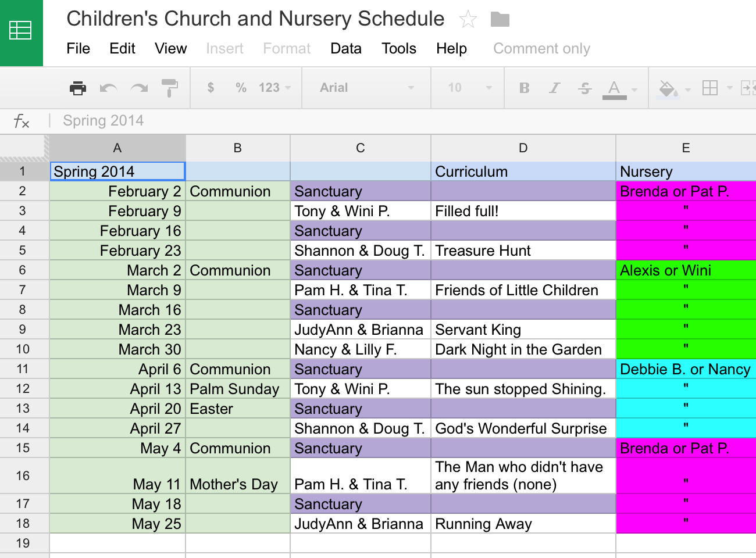Toggle strikethrough formatting
The height and width of the screenshot is (558, 756).
coord(585,88)
